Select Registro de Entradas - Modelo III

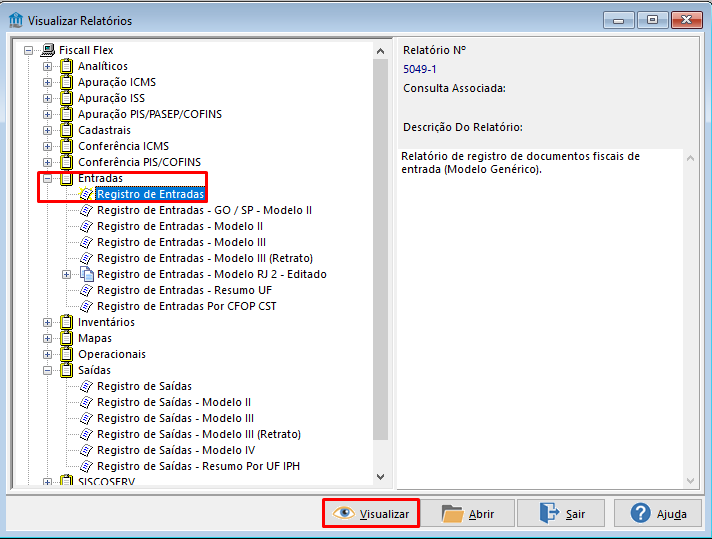click(181, 242)
